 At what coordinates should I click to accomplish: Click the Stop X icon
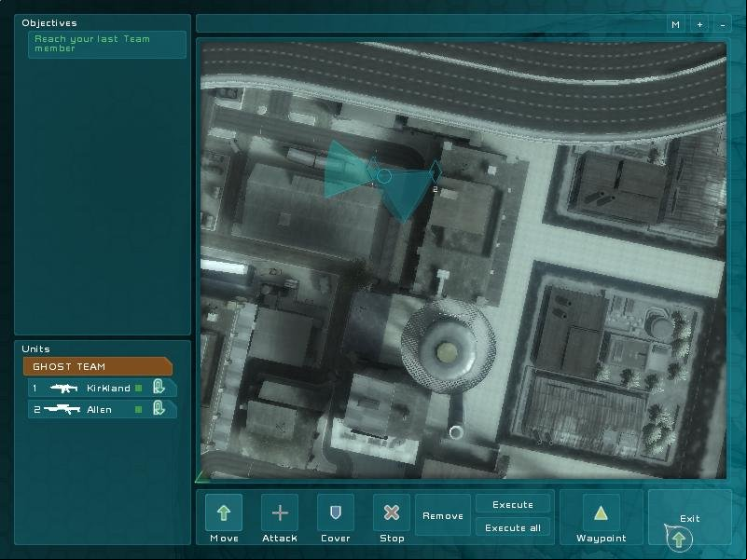[x=392, y=512]
